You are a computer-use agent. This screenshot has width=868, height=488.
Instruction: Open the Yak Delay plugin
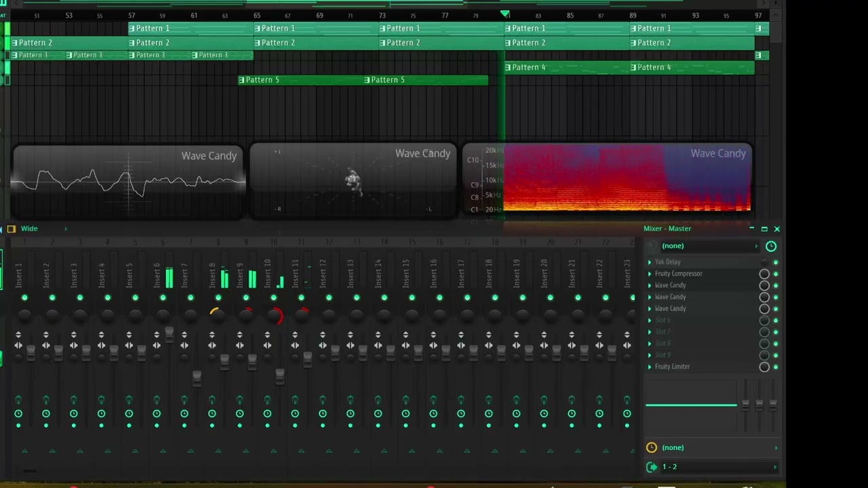point(668,262)
